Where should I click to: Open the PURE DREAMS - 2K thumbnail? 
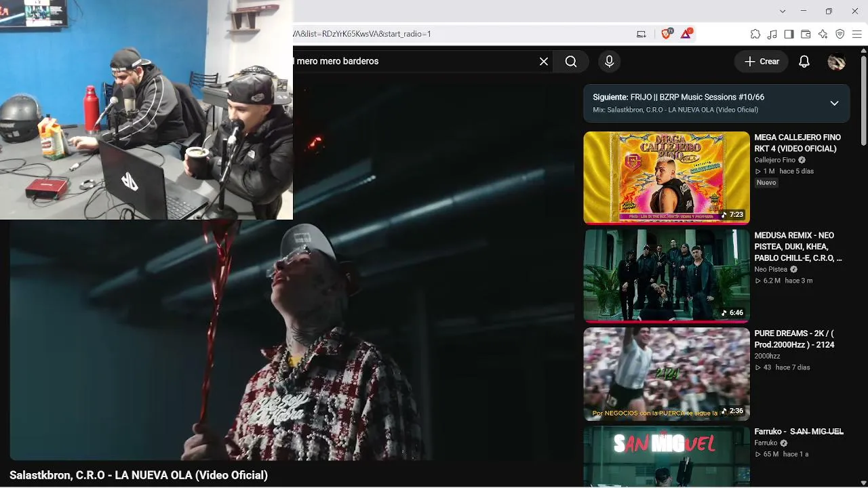pos(667,374)
